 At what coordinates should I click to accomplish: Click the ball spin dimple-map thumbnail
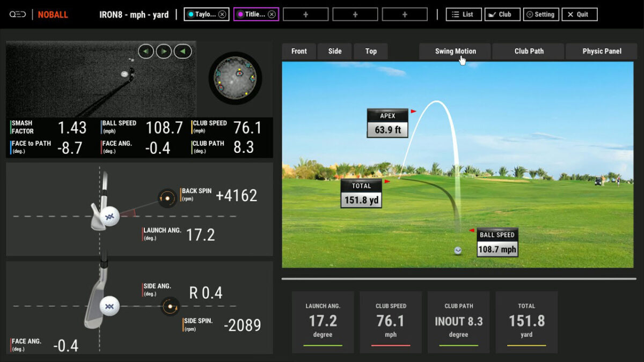coord(235,78)
